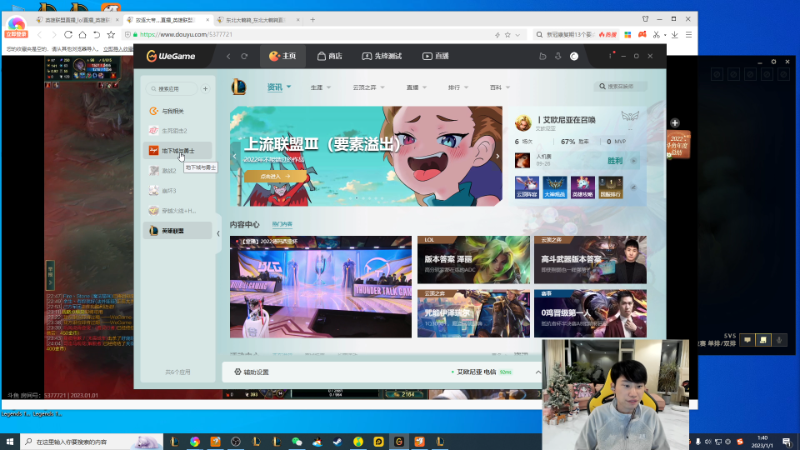Screen dimensions: 800x450
Task: Open the 云顶阵容 shortcut icon
Action: 527,187
